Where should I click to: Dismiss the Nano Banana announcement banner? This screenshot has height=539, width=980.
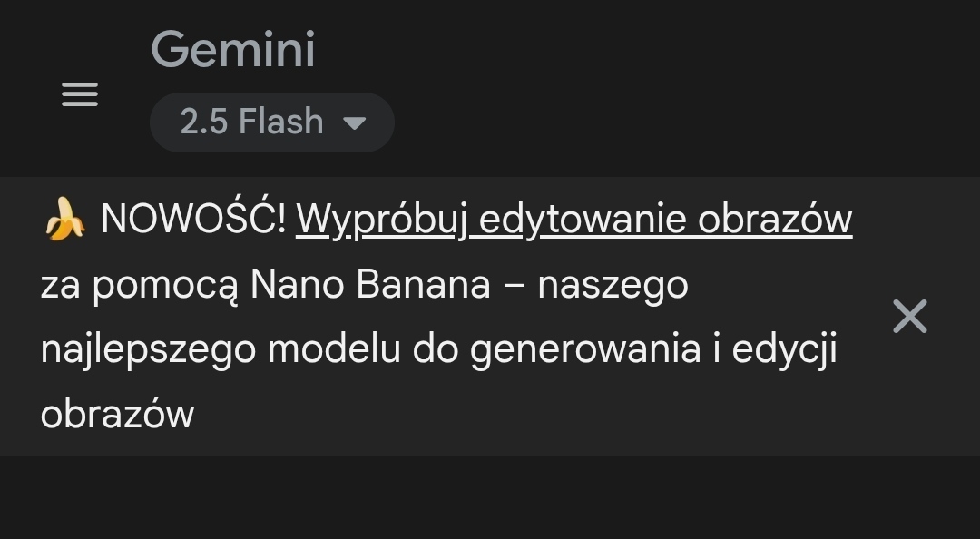coord(909,317)
